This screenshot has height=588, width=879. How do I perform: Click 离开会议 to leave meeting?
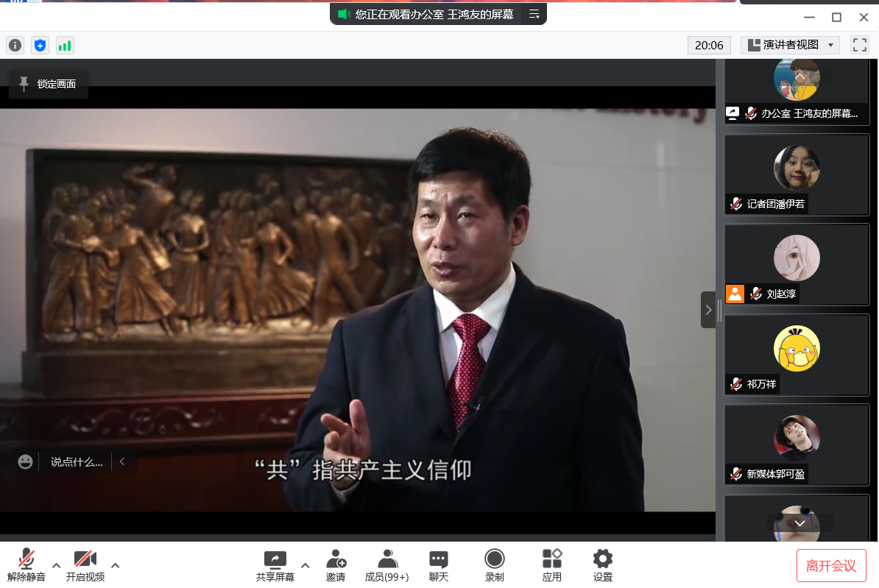tap(831, 565)
